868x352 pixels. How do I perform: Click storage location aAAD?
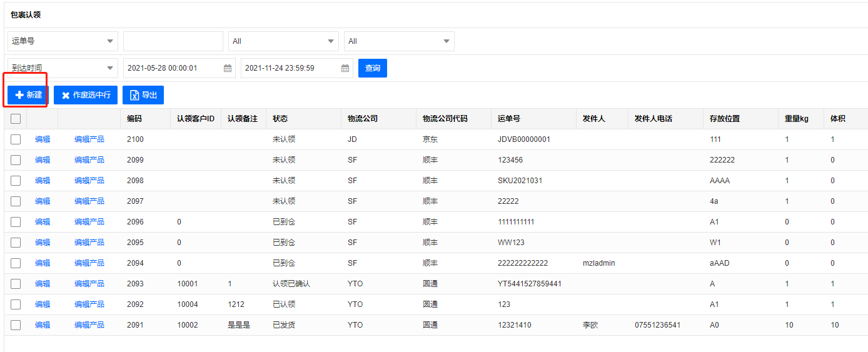tap(720, 263)
